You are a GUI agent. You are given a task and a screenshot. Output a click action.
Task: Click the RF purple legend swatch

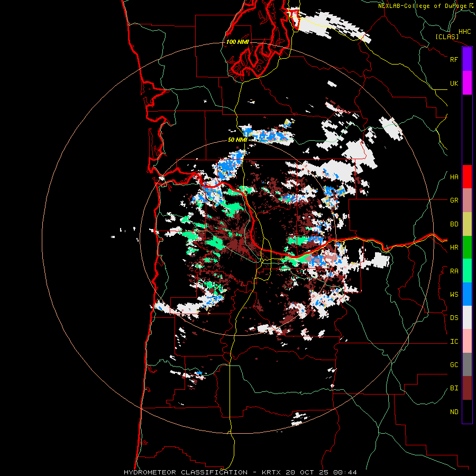pyautogui.click(x=467, y=59)
